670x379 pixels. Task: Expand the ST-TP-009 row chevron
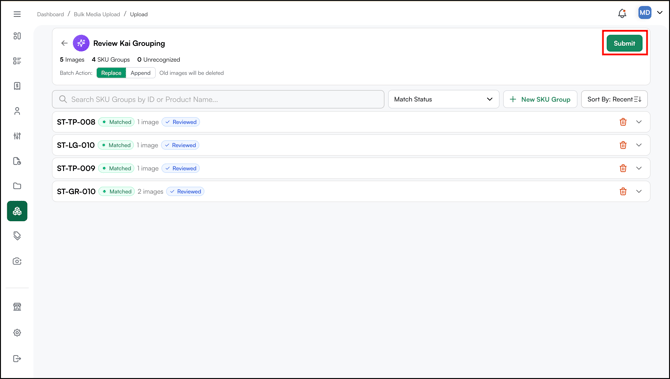click(639, 168)
